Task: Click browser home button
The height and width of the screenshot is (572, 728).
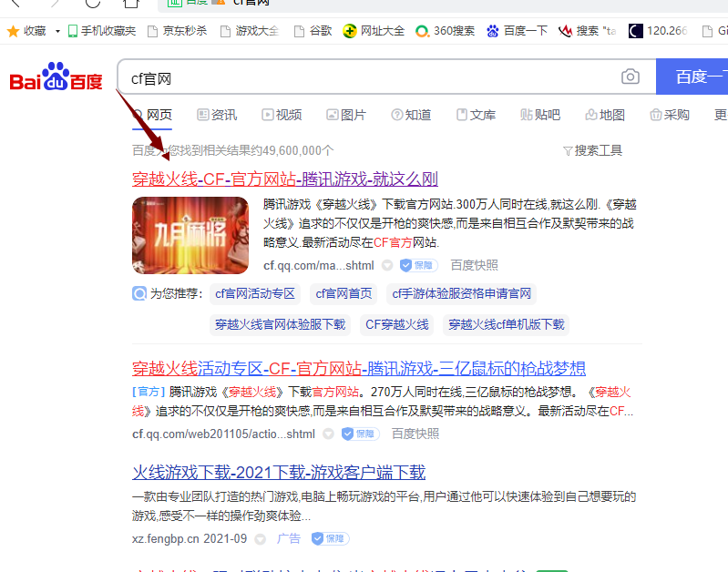Action: click(131, 4)
